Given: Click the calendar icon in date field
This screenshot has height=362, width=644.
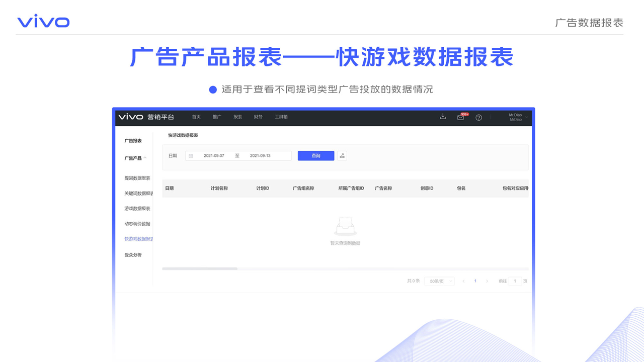Looking at the screenshot, I should [191, 156].
